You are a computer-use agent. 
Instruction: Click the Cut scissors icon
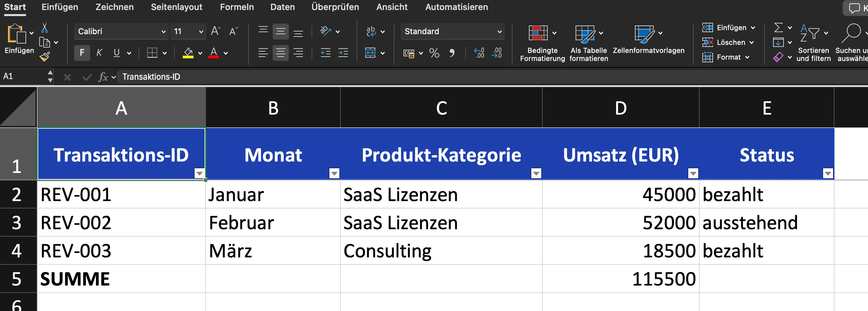[x=45, y=27]
